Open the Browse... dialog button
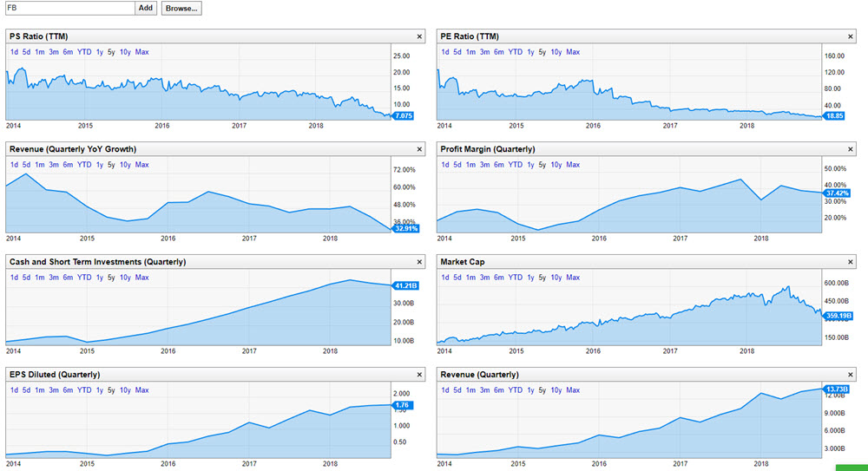Screen dimensions: 868x471 (181, 9)
